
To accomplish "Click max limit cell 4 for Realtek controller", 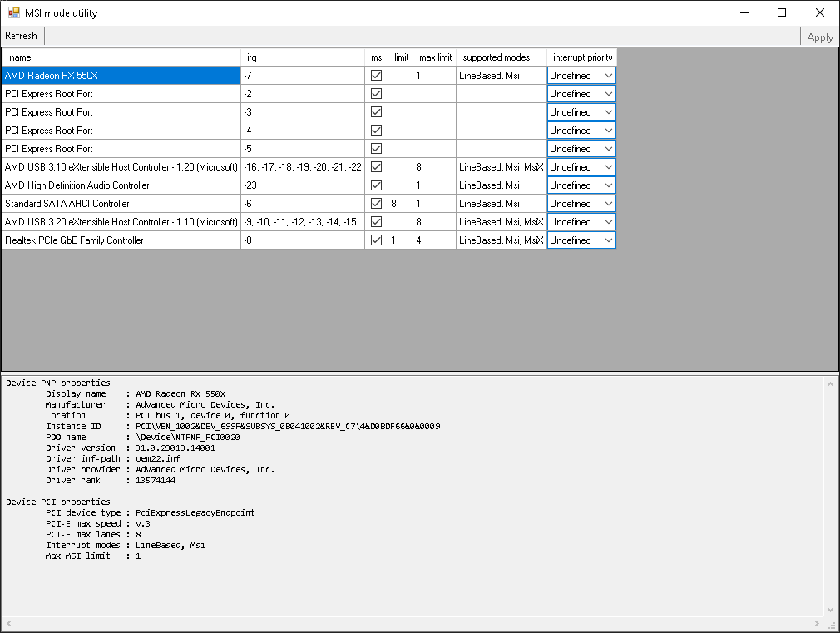I will click(434, 240).
